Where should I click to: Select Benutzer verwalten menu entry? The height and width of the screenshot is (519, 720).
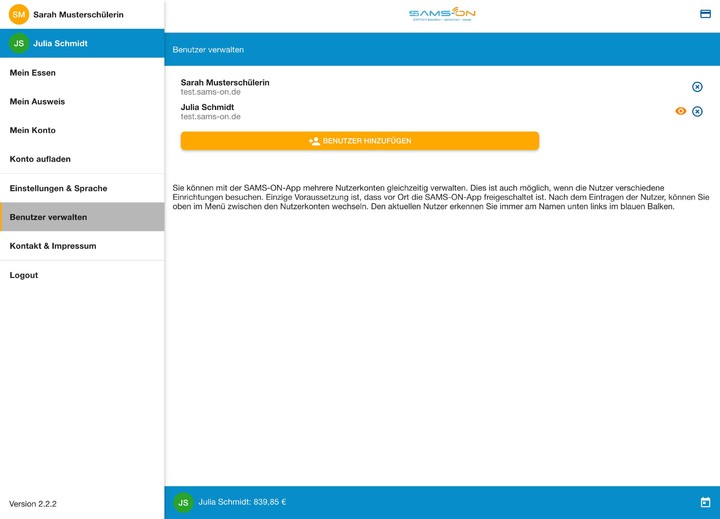point(48,217)
